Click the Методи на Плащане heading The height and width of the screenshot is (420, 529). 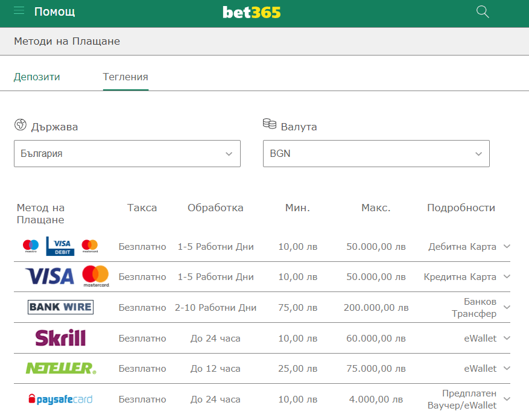pyautogui.click(x=67, y=41)
